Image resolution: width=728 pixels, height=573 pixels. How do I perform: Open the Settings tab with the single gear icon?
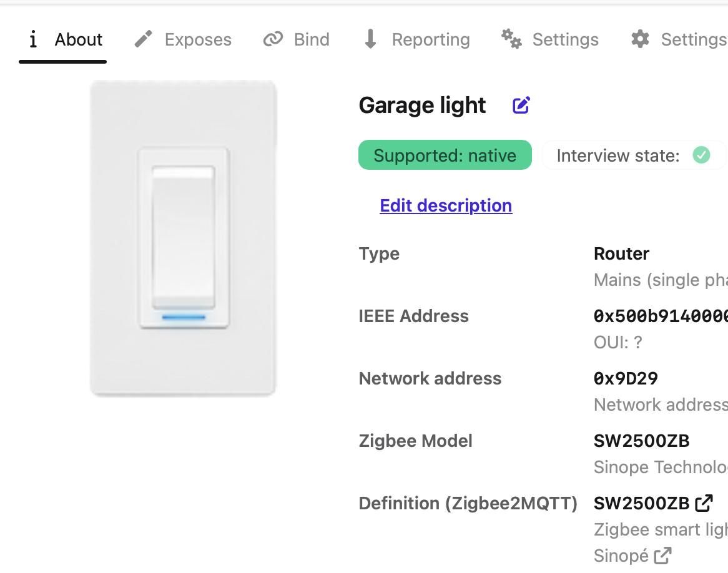click(679, 40)
